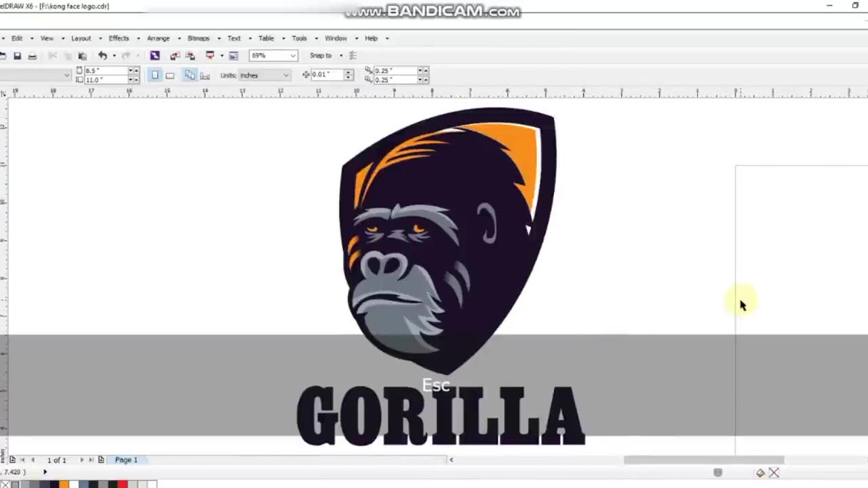Click the Welcome screen icon
The image size is (868, 488).
(x=233, y=56)
